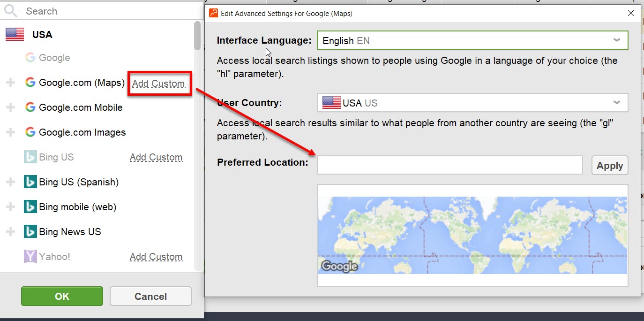Focus the Preferred Location input field
Image resolution: width=644 pixels, height=321 pixels.
450,165
